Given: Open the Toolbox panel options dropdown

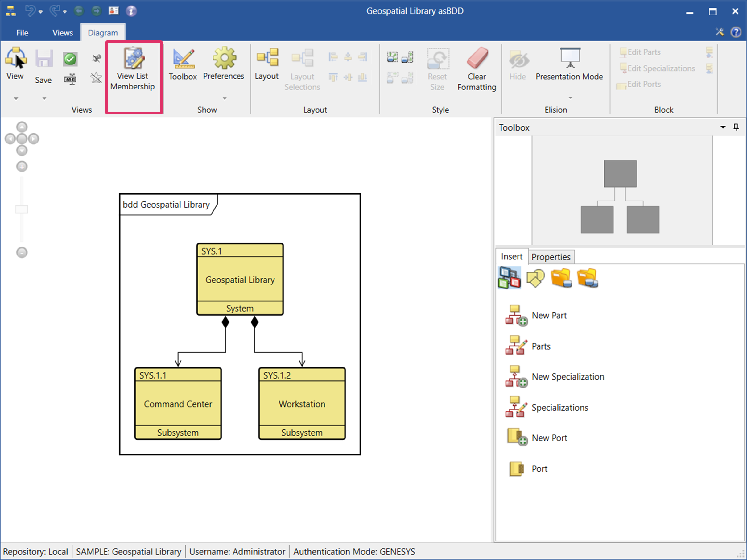Looking at the screenshot, I should tap(723, 127).
